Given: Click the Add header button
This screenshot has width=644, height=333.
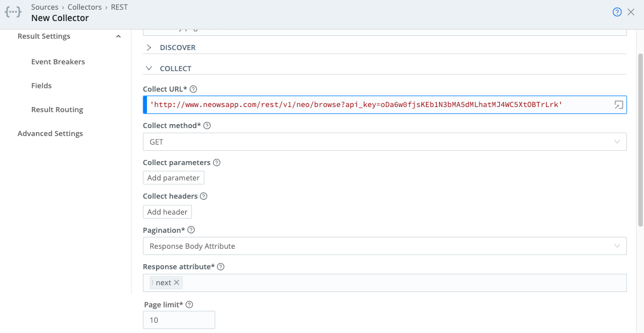Looking at the screenshot, I should [x=167, y=211].
